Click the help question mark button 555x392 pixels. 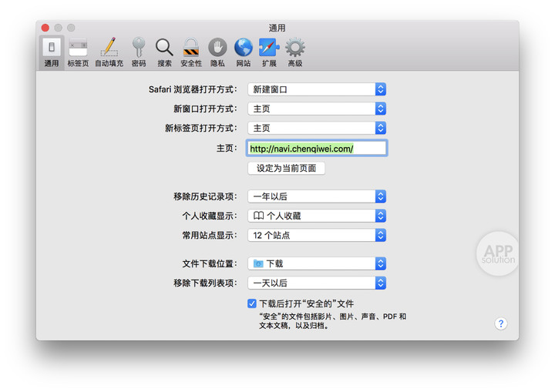coord(501,323)
